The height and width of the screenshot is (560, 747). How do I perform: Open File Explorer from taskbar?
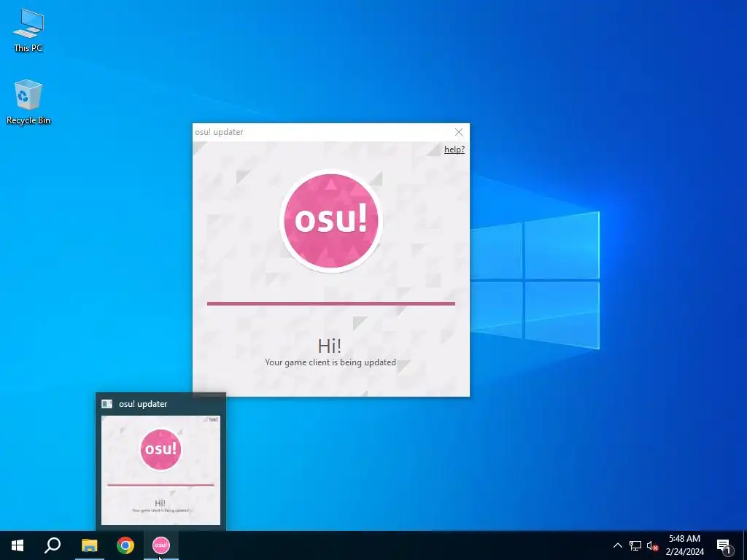(89, 545)
